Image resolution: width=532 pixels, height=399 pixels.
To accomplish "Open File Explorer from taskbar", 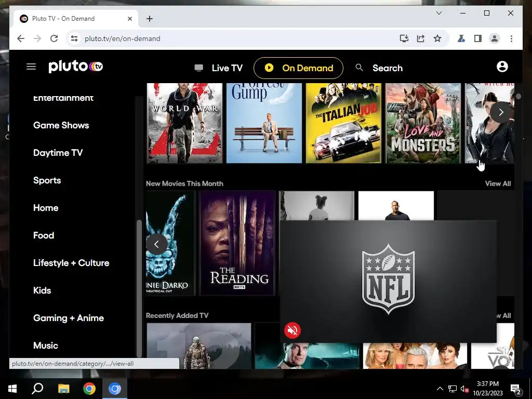I will click(x=63, y=389).
